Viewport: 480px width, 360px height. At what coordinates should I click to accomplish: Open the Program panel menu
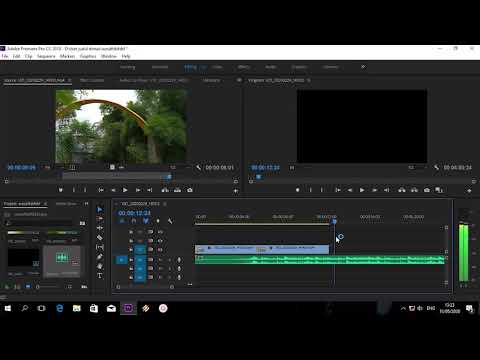click(309, 80)
